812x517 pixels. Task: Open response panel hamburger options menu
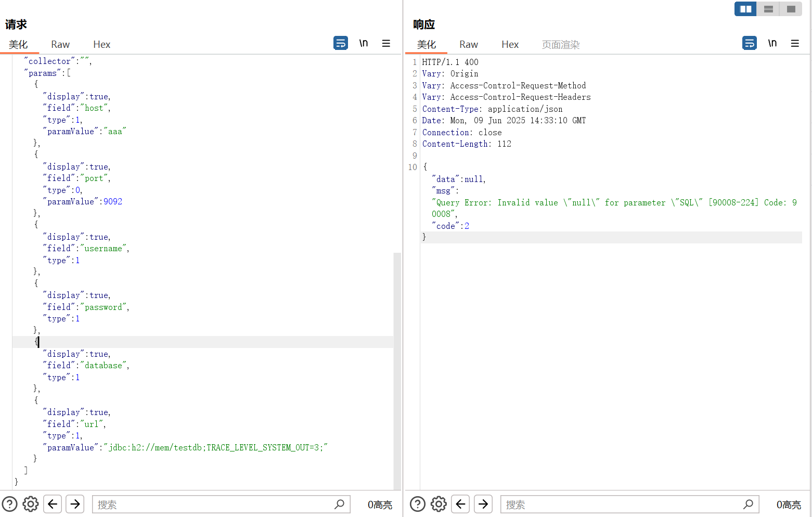point(795,43)
